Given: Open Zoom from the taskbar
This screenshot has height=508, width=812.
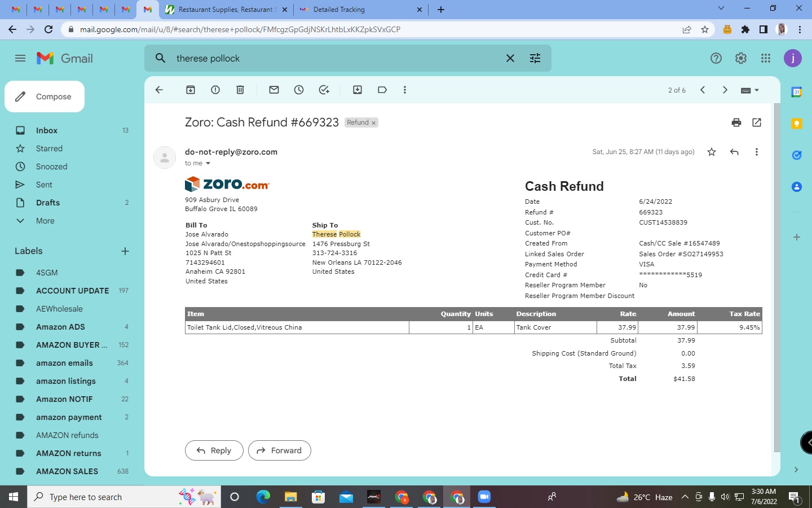Looking at the screenshot, I should coord(484,497).
